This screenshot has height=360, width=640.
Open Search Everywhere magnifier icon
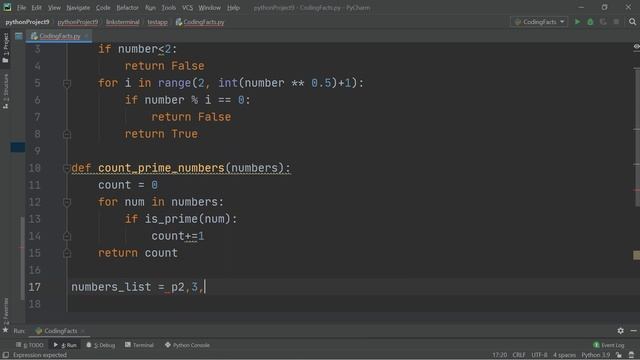(x=632, y=22)
